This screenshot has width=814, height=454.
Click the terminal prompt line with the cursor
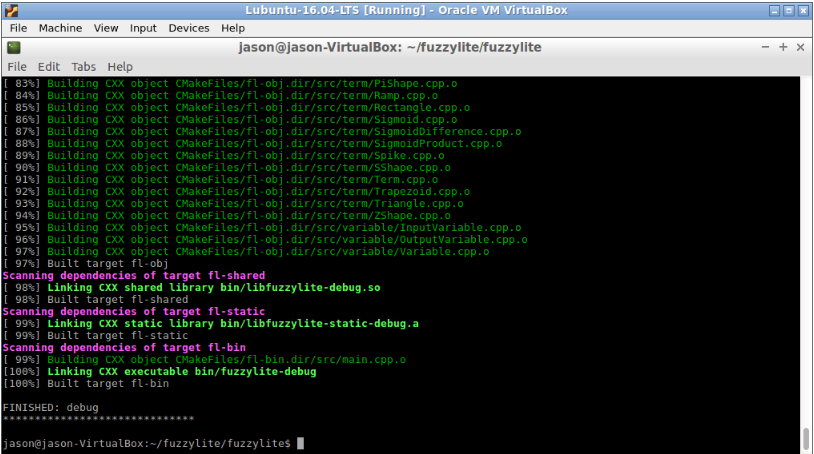pyautogui.click(x=153, y=444)
